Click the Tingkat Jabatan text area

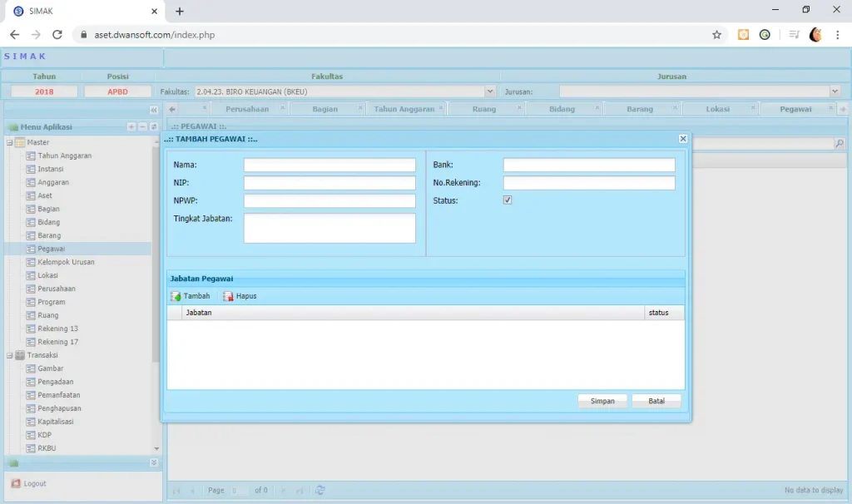(x=329, y=228)
